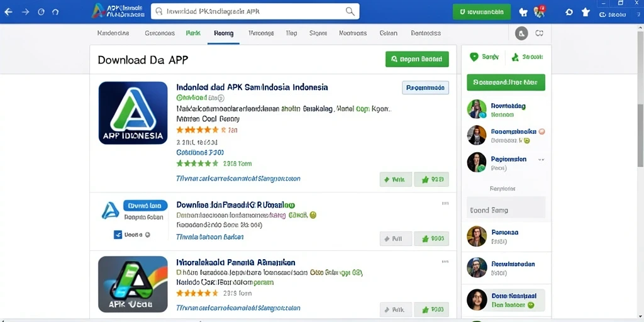The height and width of the screenshot is (322, 644).
Task: Click the green button beside 'Download Da APP'
Action: pyautogui.click(x=417, y=59)
